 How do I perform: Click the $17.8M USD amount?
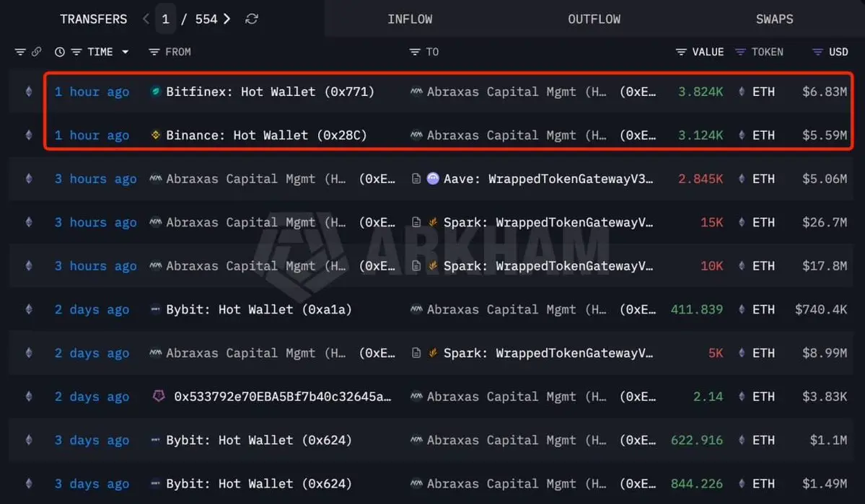824,266
